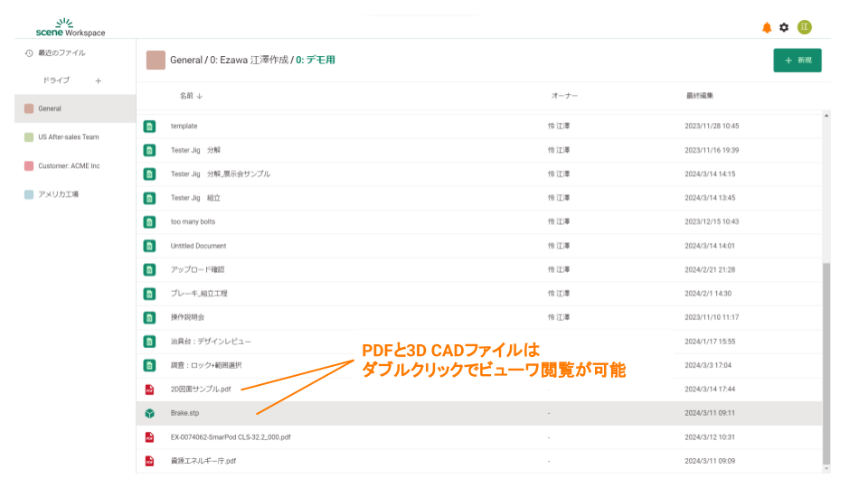This screenshot has width=868, height=488.
Task: Click the アメリカ工場 drive color square
Action: [x=29, y=195]
